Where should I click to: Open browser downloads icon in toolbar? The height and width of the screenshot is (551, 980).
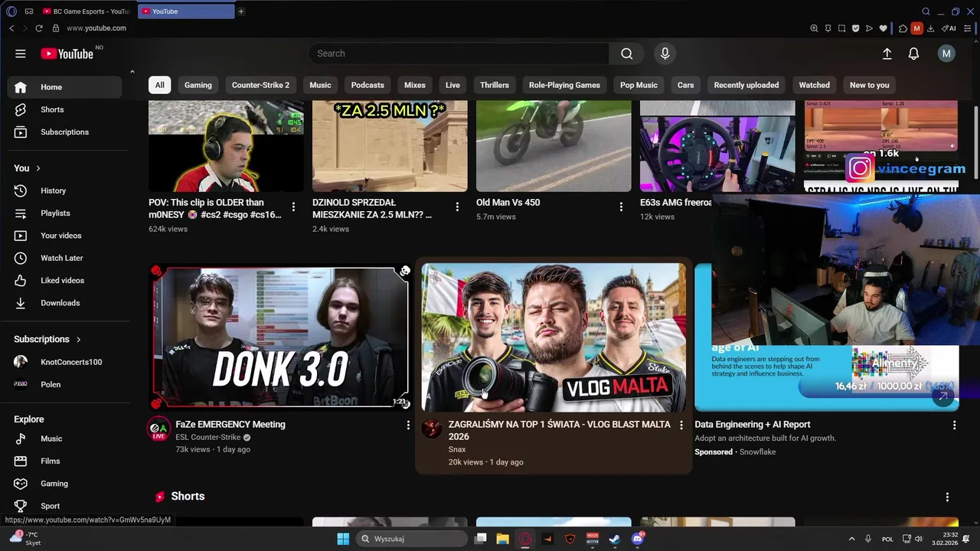(x=930, y=28)
